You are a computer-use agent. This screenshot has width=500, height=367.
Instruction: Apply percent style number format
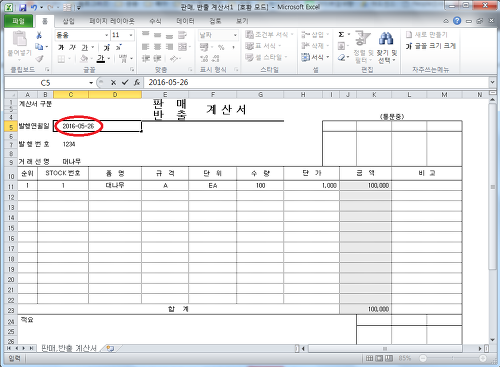[221, 47]
